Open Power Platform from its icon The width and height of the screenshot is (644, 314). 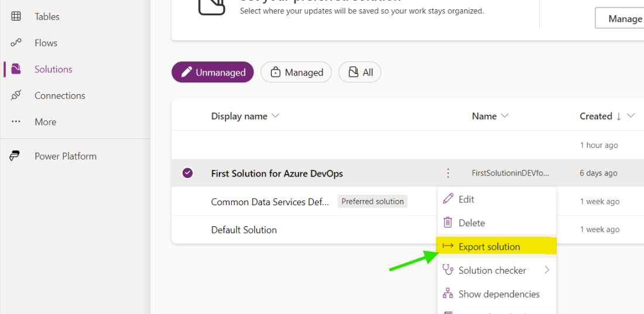point(16,156)
